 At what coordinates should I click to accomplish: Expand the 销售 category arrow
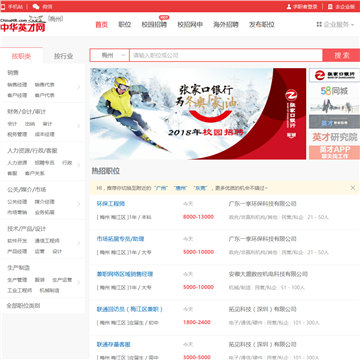(79, 87)
